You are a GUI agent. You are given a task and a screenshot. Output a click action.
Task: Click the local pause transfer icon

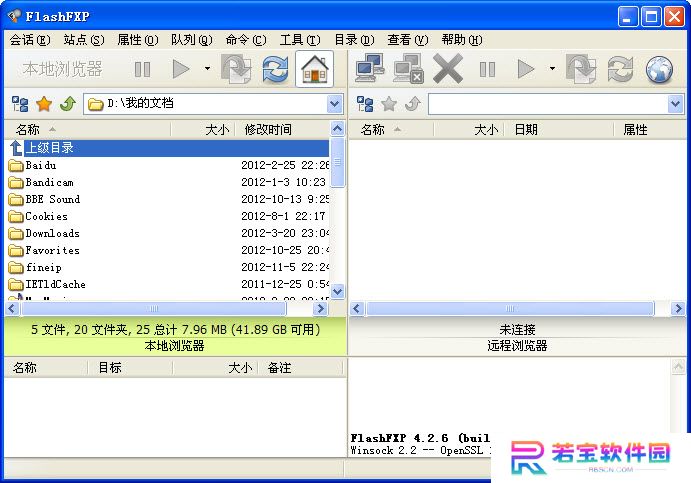point(142,69)
